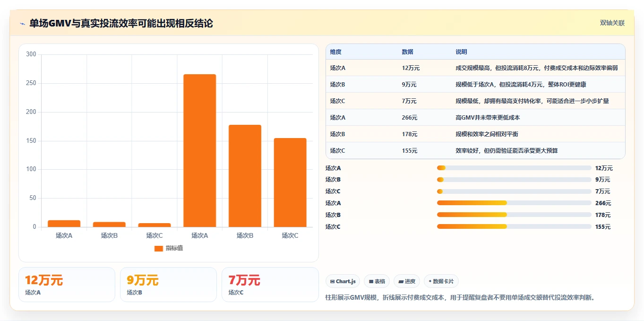The width and height of the screenshot is (644, 321).
Task: Click the chart icon beside the card title
Action: (22, 24)
